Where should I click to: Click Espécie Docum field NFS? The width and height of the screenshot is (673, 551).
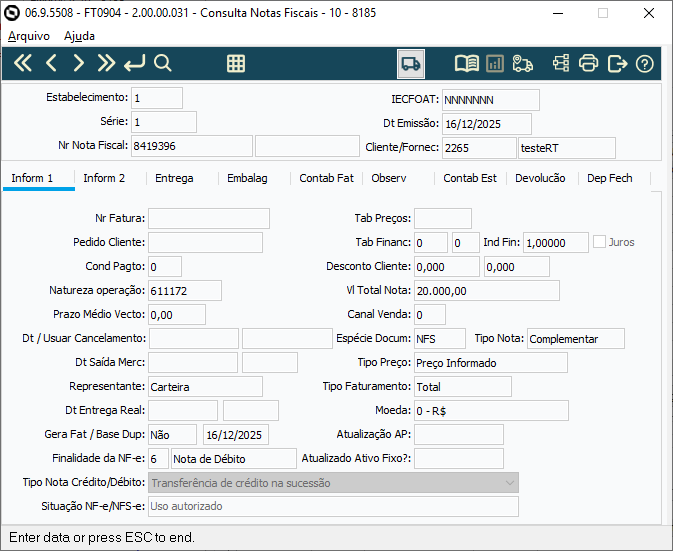[x=440, y=339]
